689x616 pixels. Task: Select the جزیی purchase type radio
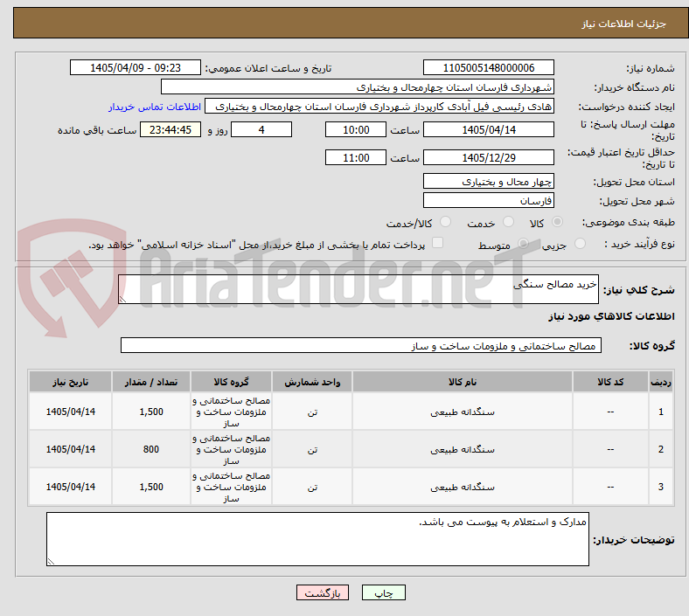coord(580,243)
